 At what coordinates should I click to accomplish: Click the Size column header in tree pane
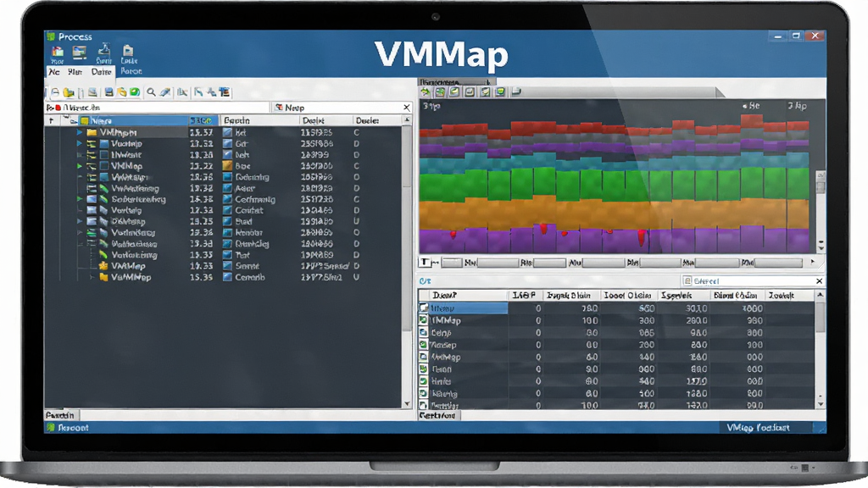point(202,120)
